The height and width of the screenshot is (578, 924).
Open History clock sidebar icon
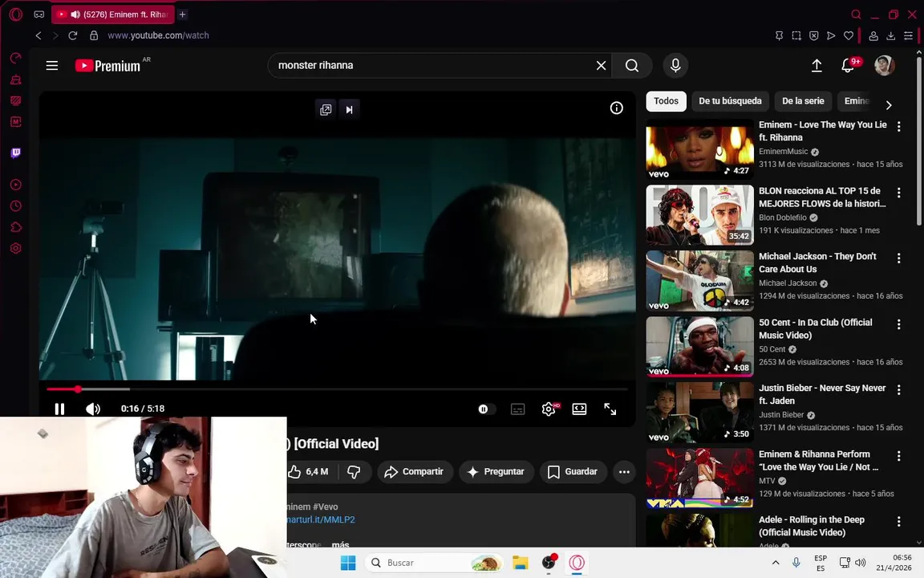tap(16, 206)
